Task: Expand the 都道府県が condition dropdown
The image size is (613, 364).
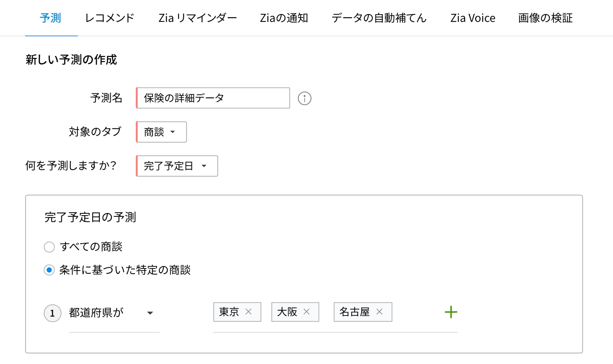Action: (x=150, y=313)
